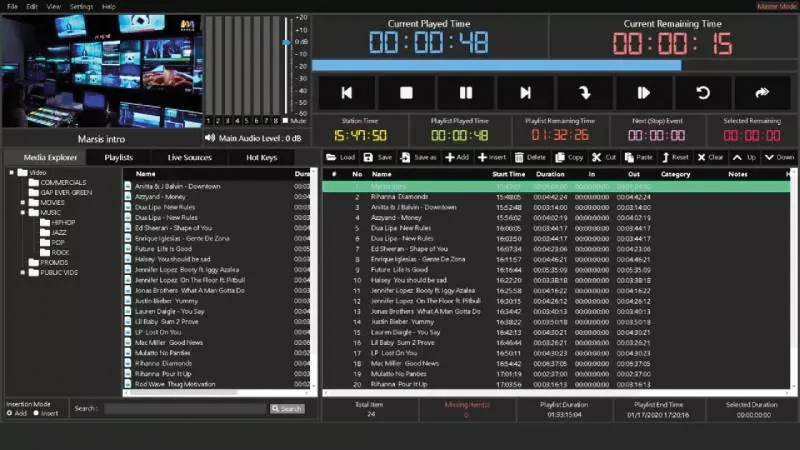Click the search magnifier Search button

pyautogui.click(x=287, y=409)
